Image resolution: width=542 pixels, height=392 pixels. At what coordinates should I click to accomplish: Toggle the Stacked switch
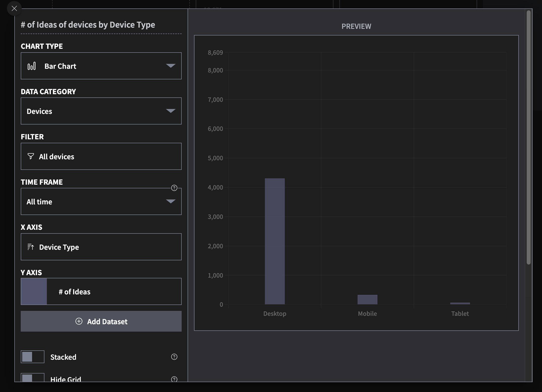pos(33,357)
